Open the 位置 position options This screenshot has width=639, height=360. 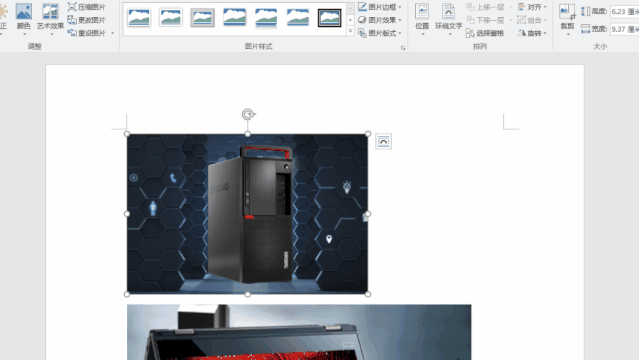[x=422, y=18]
